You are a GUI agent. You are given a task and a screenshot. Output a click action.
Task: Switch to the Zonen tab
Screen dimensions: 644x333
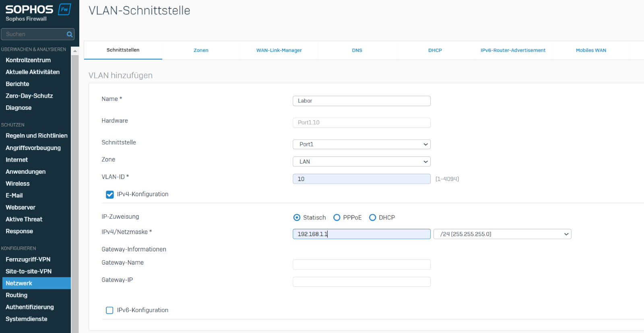(201, 50)
